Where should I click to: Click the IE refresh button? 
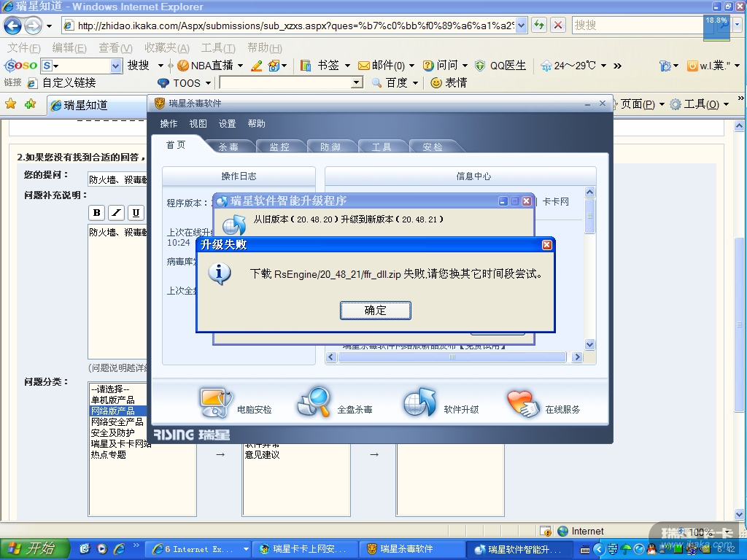pos(539,26)
